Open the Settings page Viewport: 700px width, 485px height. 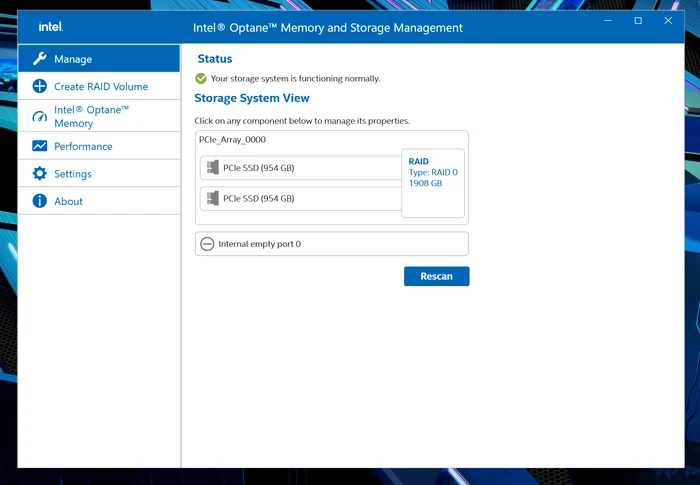pos(99,173)
